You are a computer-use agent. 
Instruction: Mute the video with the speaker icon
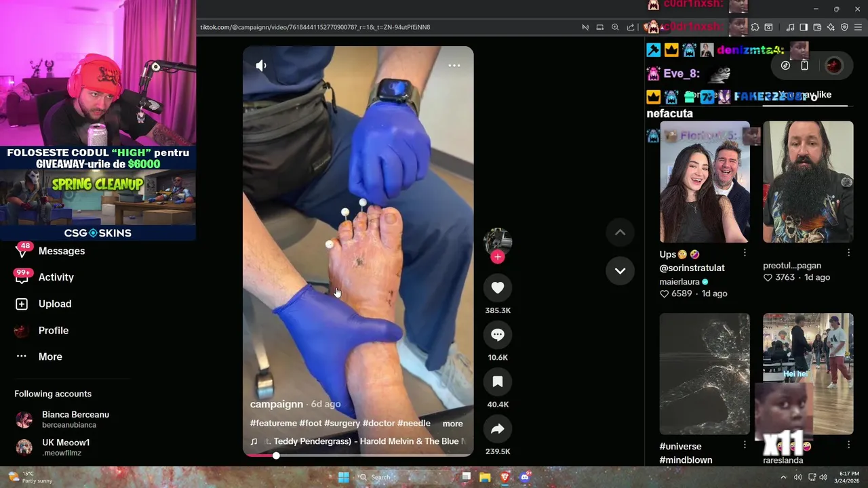[x=261, y=65]
